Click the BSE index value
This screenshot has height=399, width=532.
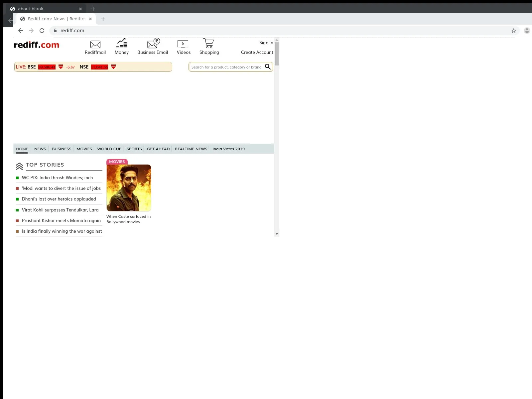(x=47, y=67)
